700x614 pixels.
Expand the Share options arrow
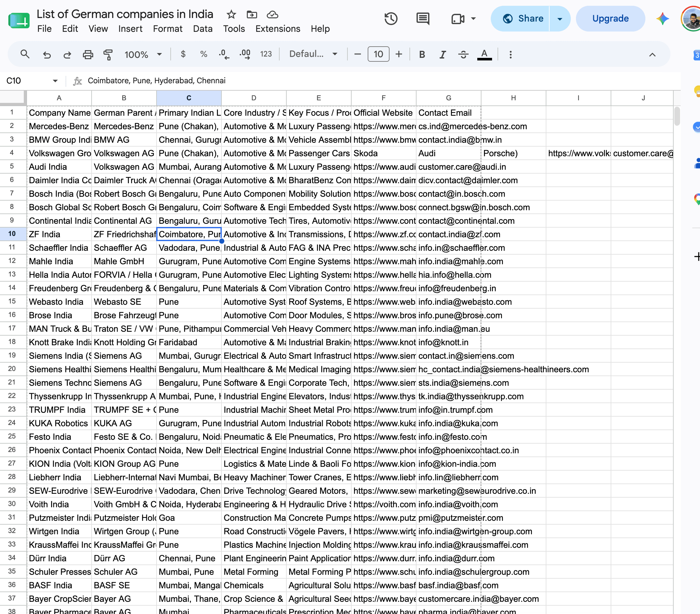(x=560, y=19)
